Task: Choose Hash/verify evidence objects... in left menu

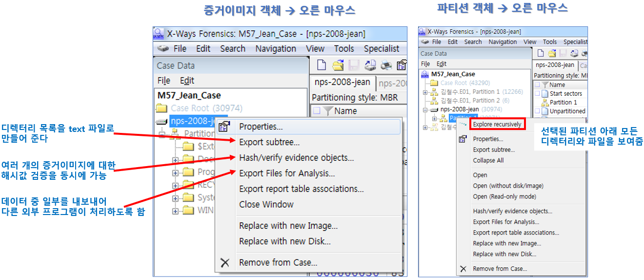Action: click(308, 158)
